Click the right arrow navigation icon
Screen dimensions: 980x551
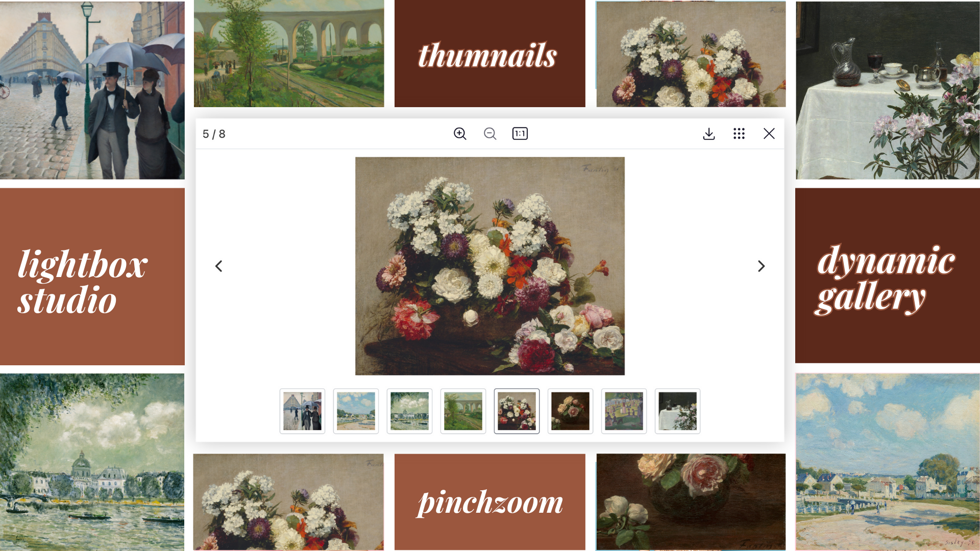coord(761,266)
